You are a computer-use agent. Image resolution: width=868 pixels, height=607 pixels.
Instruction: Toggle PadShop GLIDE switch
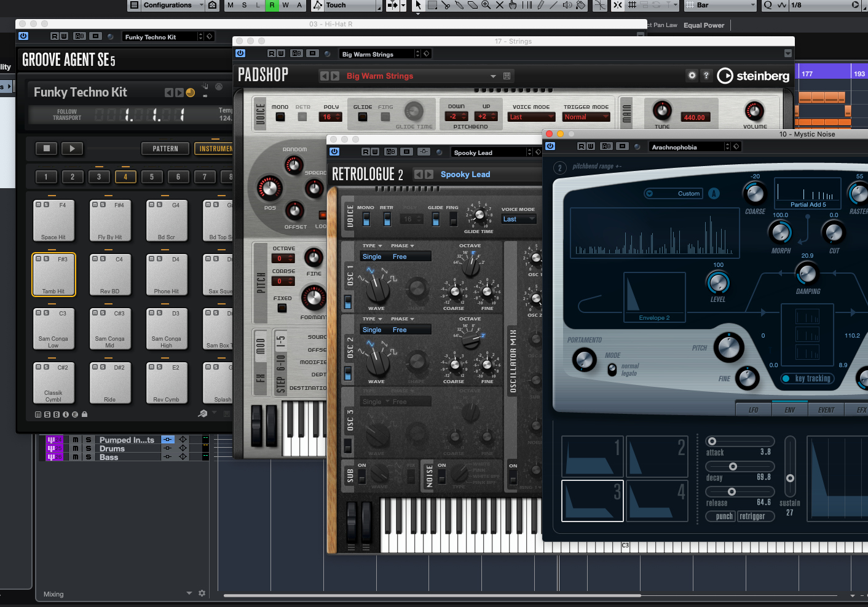click(x=363, y=117)
